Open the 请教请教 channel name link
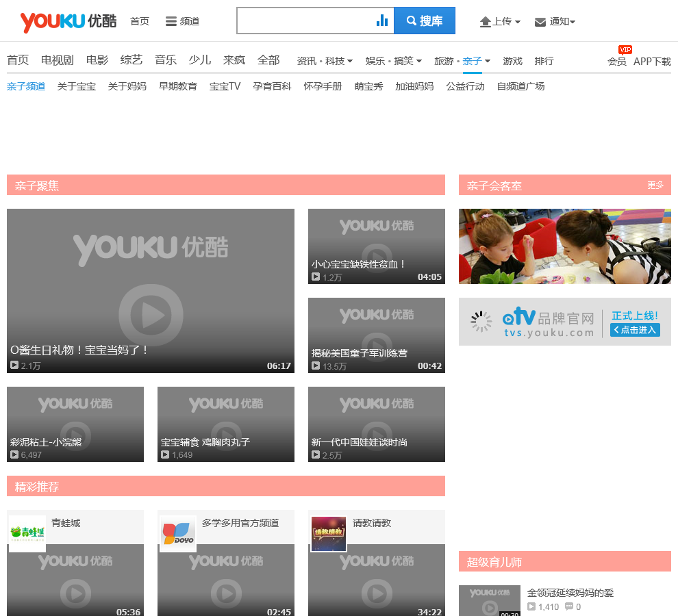The image size is (678, 616). point(372,523)
